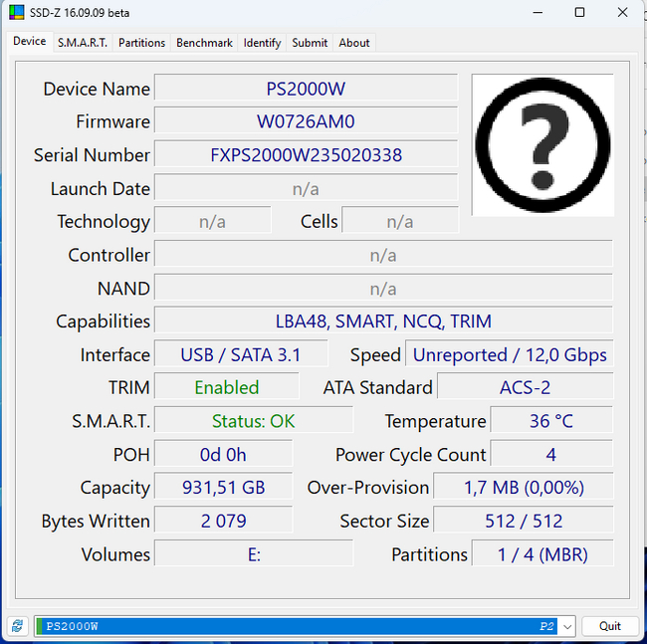Screen dimensions: 647x644
Task: Show the About tab
Action: (354, 43)
